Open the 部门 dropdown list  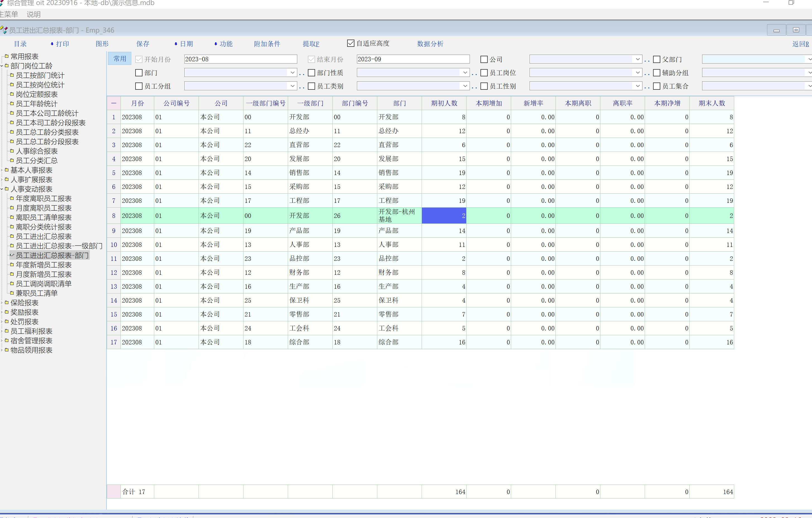click(292, 73)
